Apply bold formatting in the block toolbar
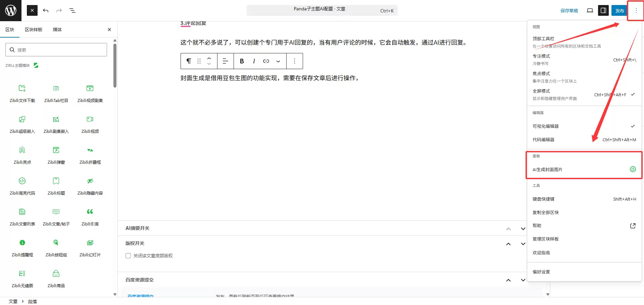 (242, 61)
